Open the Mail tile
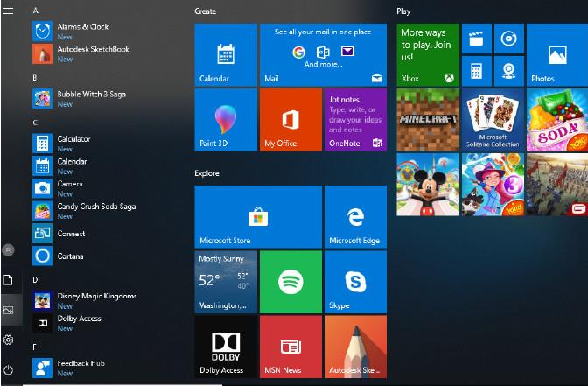 point(323,54)
